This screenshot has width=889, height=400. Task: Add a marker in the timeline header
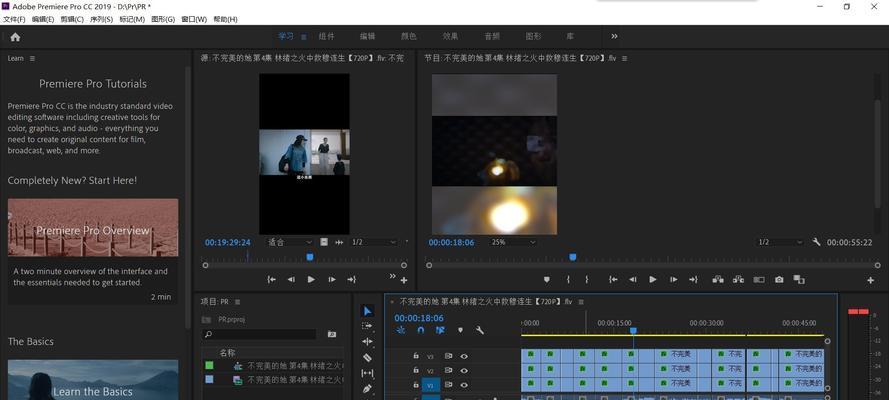coord(460,330)
